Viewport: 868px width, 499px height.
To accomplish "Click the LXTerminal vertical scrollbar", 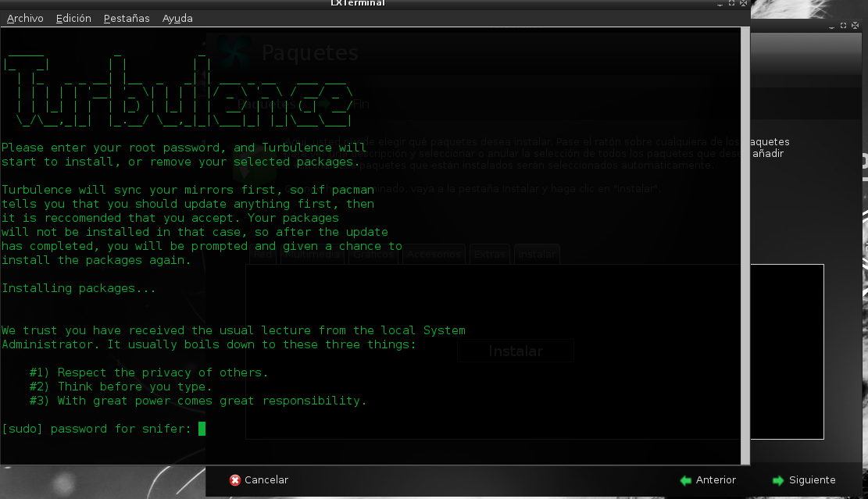I will [745, 246].
